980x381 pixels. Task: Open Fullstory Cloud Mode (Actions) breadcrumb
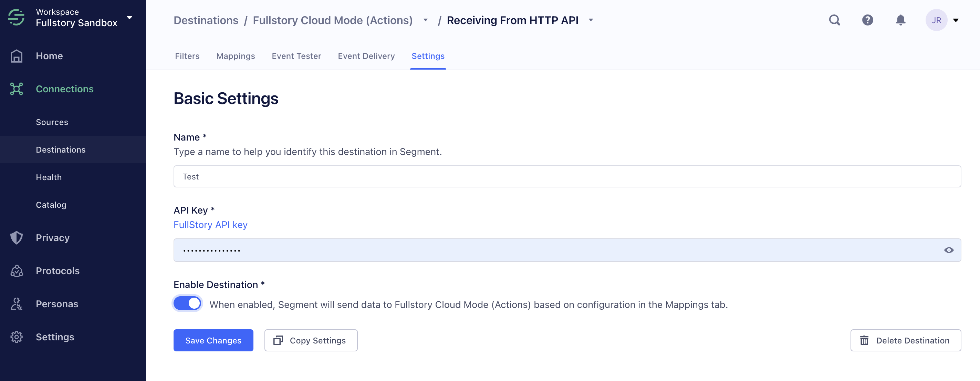click(333, 20)
